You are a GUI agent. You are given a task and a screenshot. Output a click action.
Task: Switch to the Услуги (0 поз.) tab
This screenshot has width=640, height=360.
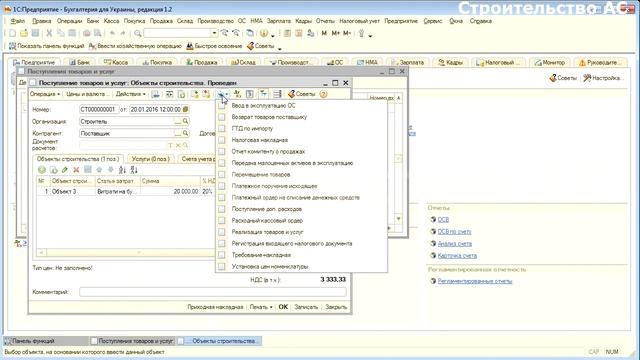[150, 159]
